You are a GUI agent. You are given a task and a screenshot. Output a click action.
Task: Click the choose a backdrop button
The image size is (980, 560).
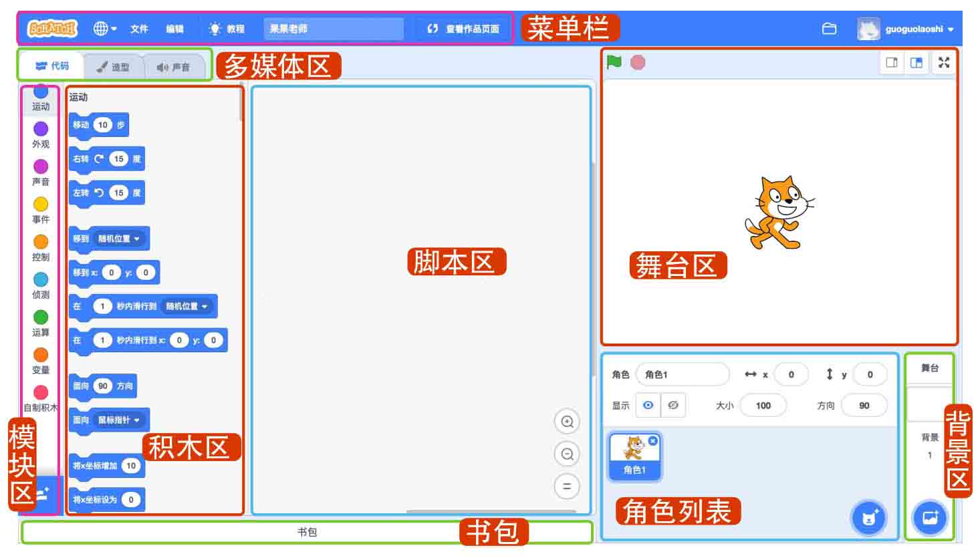930,517
